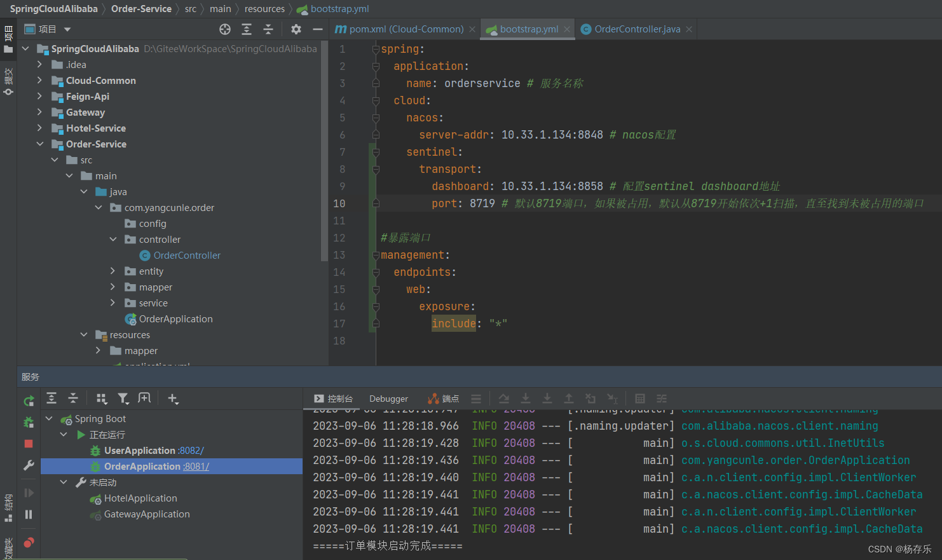View breakpoints red circles icon
This screenshot has width=942, height=560.
29,542
